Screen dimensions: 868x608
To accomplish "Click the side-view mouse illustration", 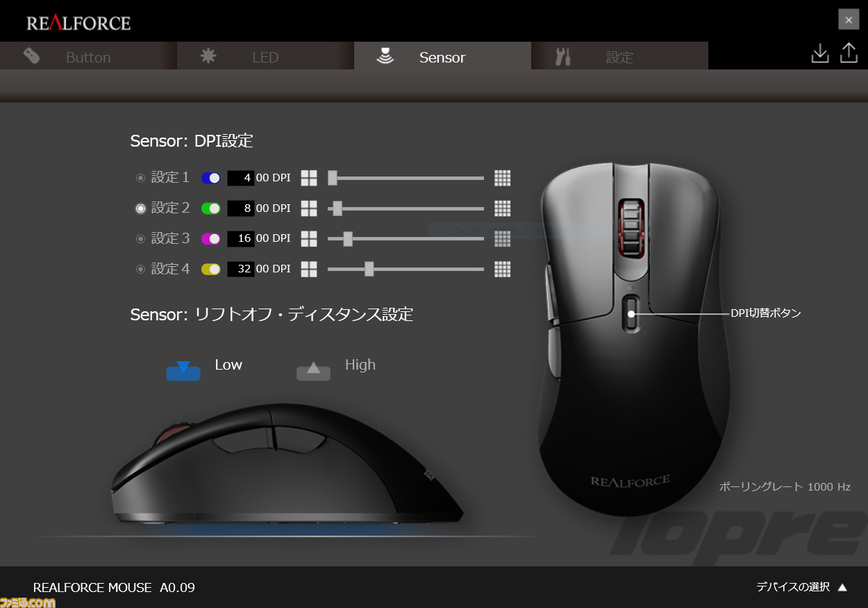I will 286,464.
